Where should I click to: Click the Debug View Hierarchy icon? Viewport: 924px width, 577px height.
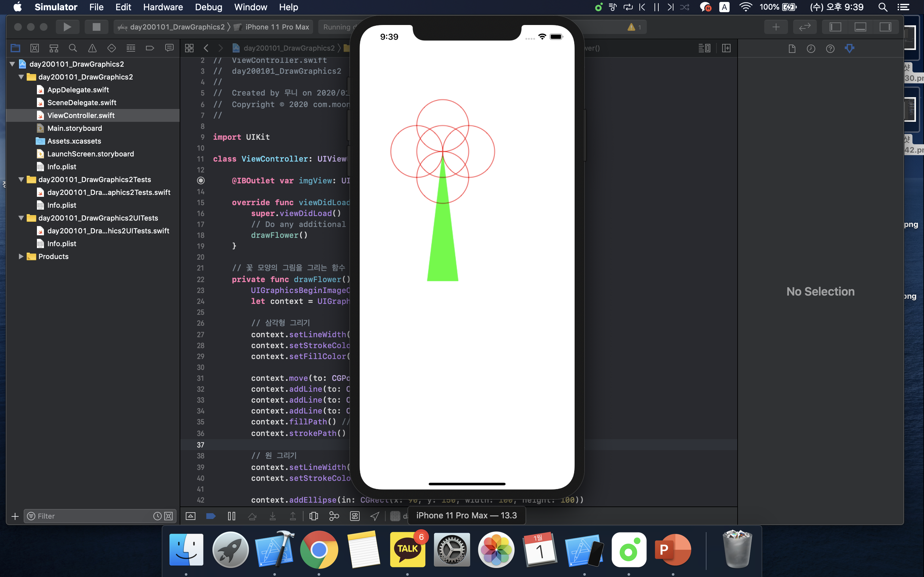point(313,516)
